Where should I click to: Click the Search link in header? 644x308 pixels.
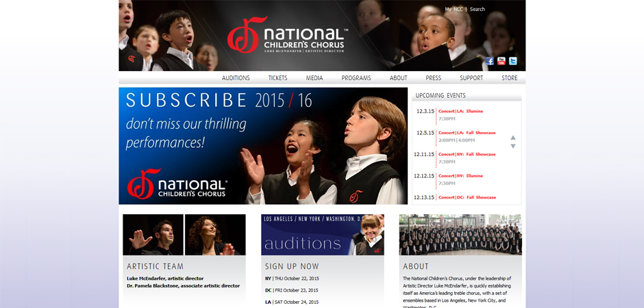point(478,9)
